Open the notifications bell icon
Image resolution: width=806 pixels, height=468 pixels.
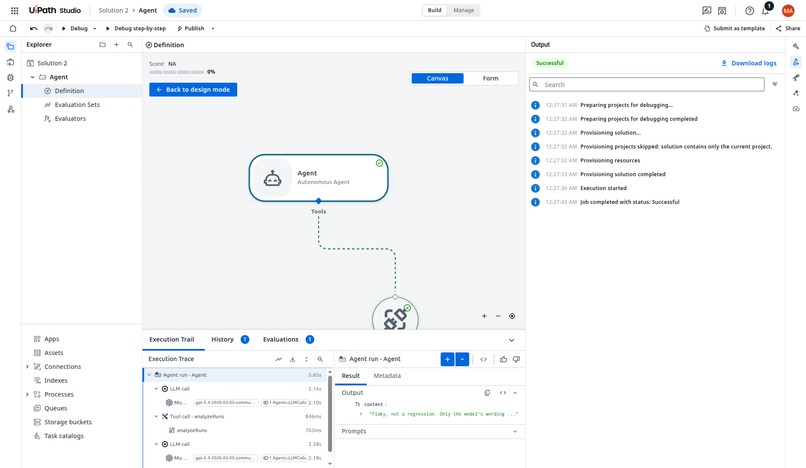coord(765,11)
